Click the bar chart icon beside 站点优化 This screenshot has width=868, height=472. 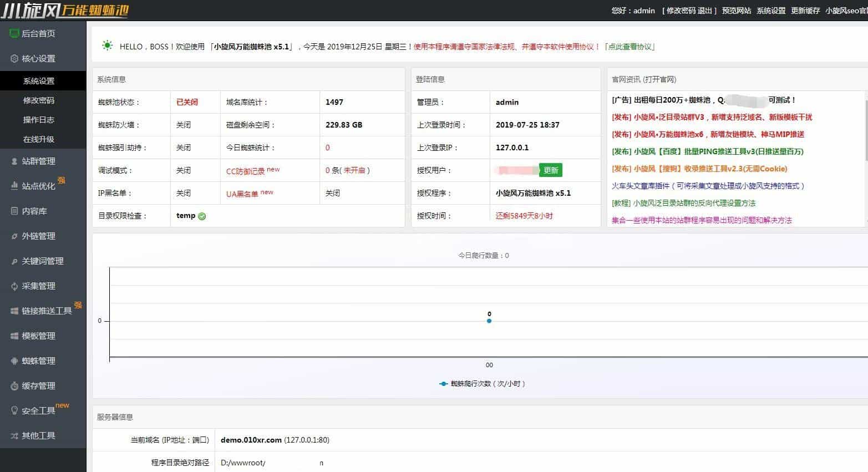pos(14,186)
